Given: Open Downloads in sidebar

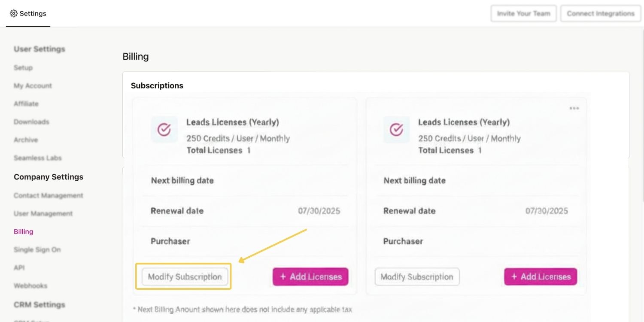Looking at the screenshot, I should pyautogui.click(x=31, y=122).
